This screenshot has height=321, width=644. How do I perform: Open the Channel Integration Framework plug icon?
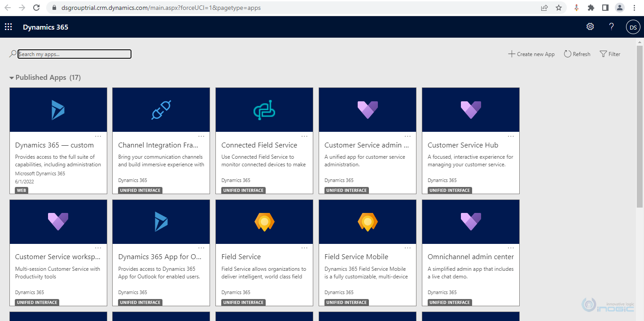[161, 110]
